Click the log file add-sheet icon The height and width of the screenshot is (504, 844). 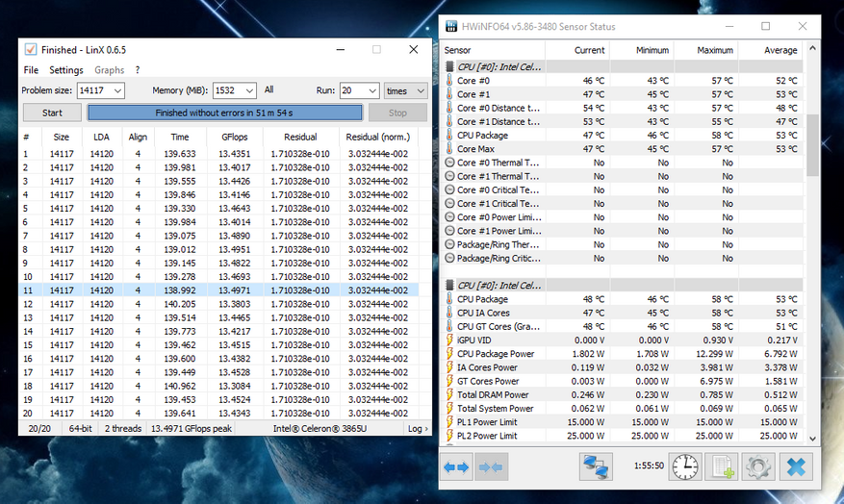tap(720, 466)
